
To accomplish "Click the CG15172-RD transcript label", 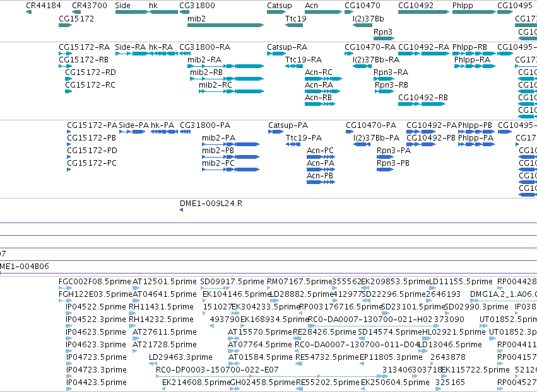I will pos(90,72).
